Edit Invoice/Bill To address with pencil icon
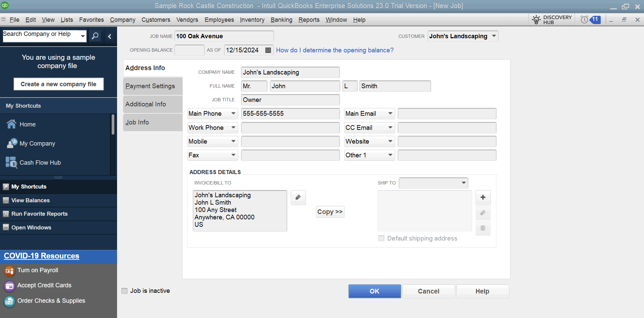644x318 pixels. coord(298,197)
